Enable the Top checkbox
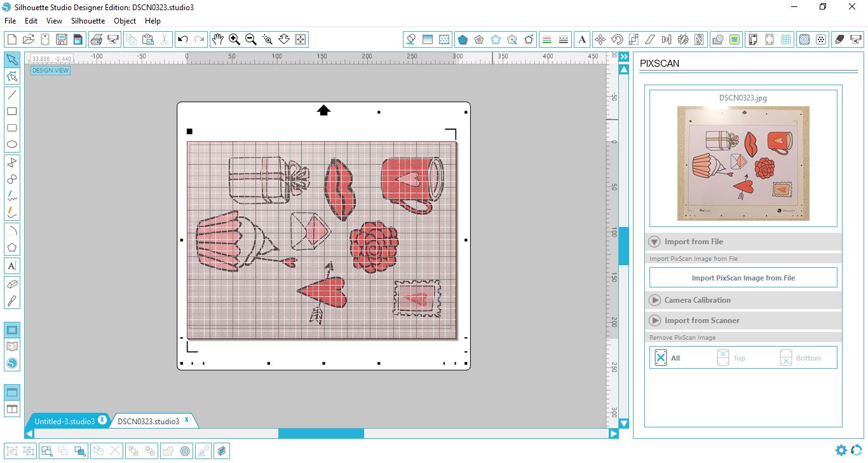 [722, 357]
